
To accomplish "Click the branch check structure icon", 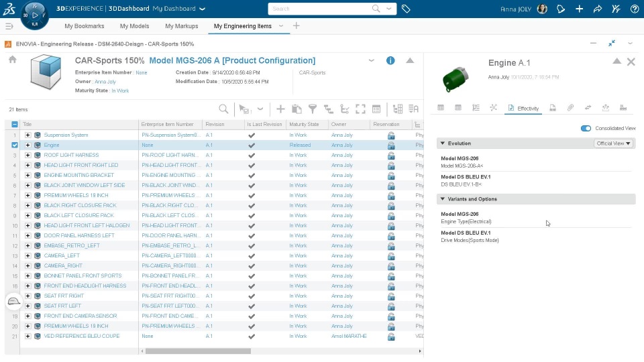I will click(345, 109).
